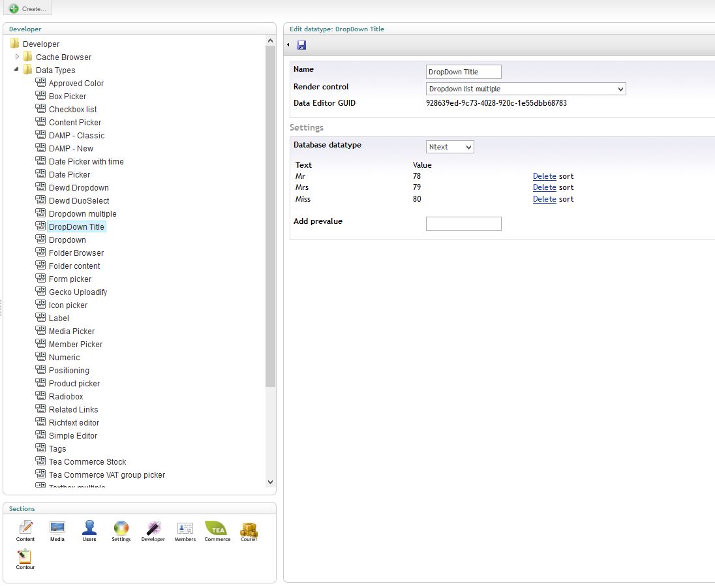Click the Create button
Image resolution: width=715 pixels, height=588 pixels.
pyautogui.click(x=27, y=8)
